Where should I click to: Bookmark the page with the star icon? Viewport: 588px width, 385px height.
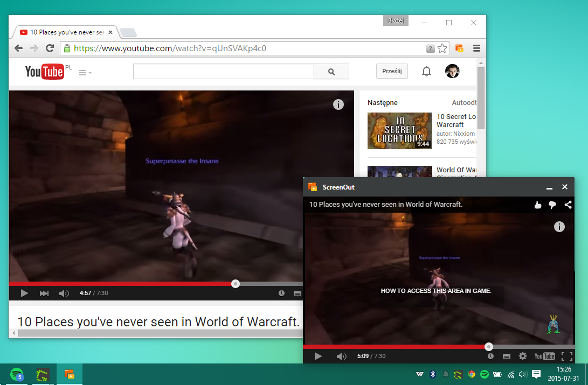coord(442,48)
